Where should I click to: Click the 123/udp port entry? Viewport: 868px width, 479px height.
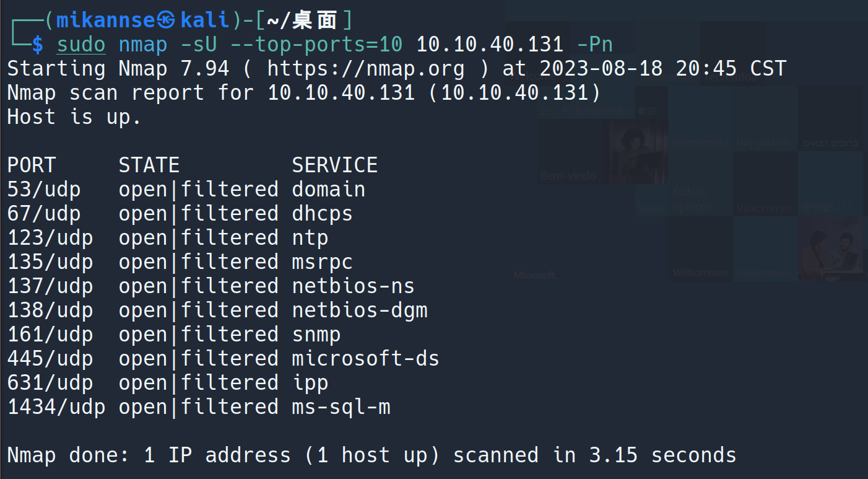50,237
